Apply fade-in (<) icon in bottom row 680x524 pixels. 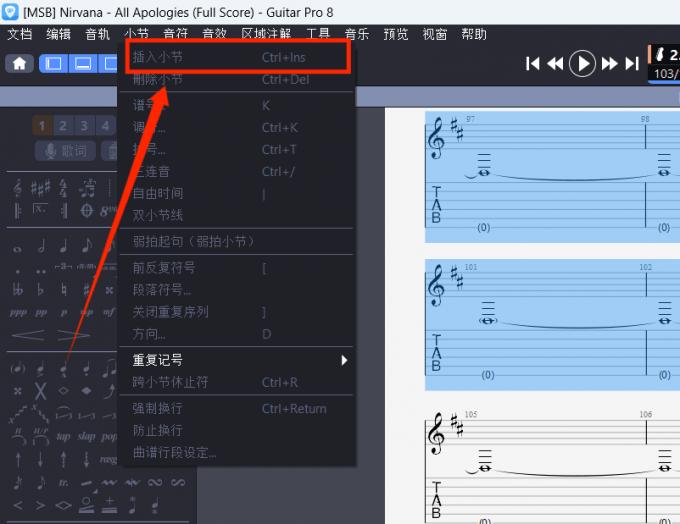click(x=18, y=505)
